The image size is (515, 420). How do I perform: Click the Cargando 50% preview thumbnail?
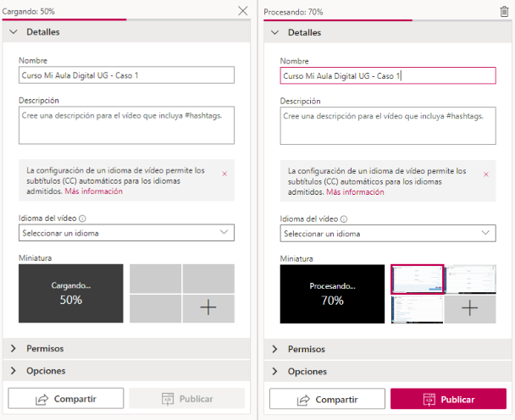click(x=71, y=293)
